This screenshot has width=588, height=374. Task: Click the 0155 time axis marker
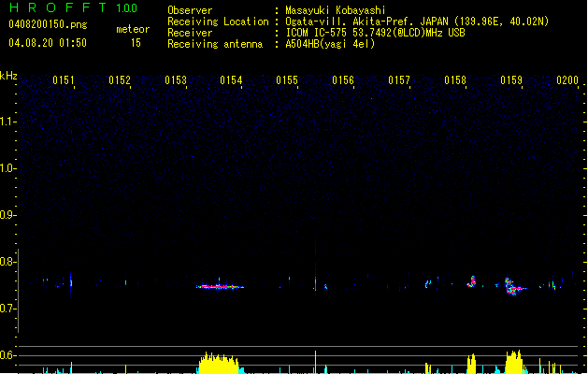tap(287, 80)
